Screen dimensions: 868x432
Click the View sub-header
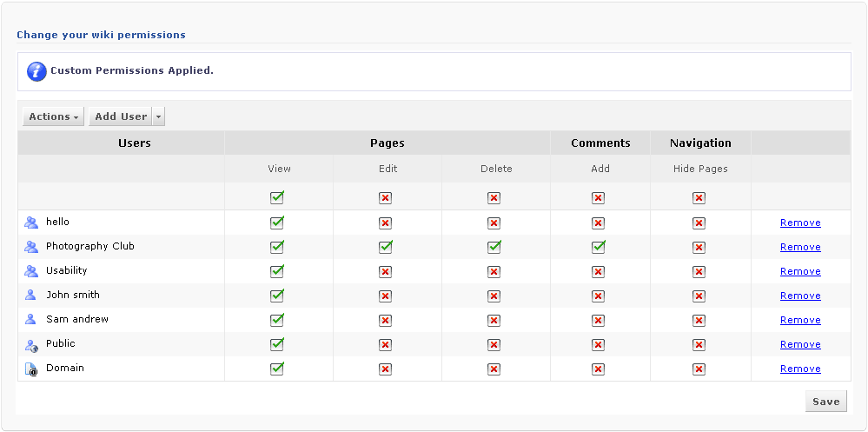pyautogui.click(x=280, y=169)
